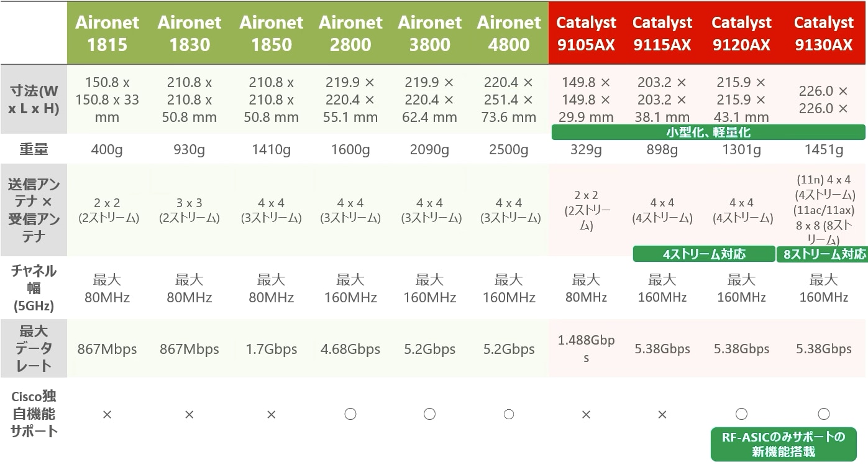Click the ○ mark under Aironet 2800
868x464 pixels.
tap(350, 414)
